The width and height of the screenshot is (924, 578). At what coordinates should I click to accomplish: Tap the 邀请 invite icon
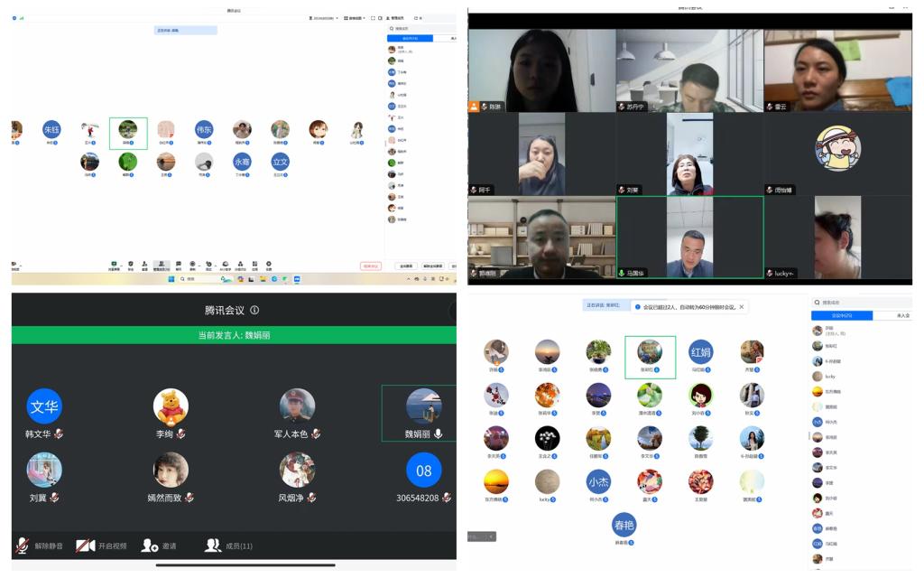tap(150, 545)
